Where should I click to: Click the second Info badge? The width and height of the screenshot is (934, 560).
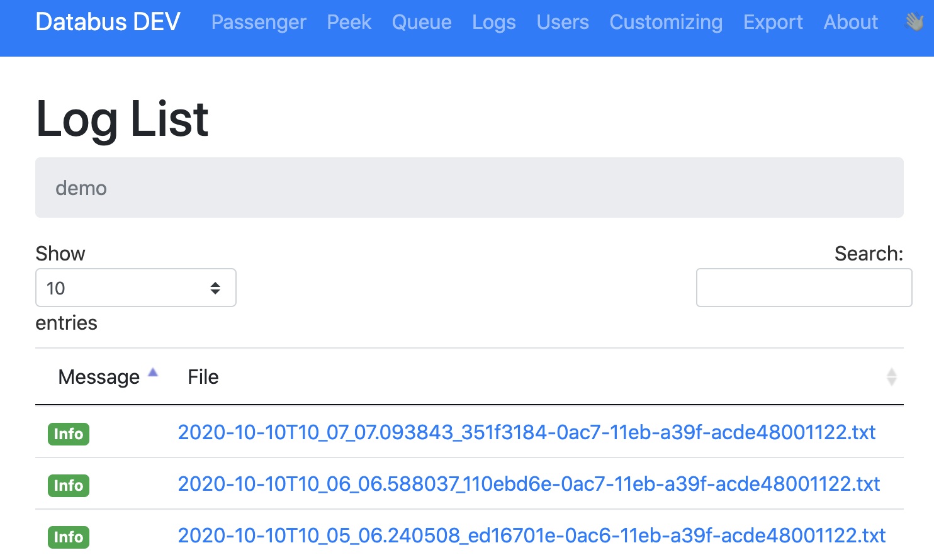(x=69, y=485)
